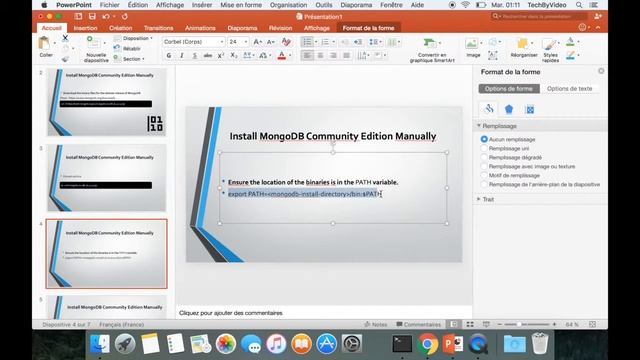The height and width of the screenshot is (360, 640).
Task: Select Remplissage dégradé radio option
Action: coord(484,157)
